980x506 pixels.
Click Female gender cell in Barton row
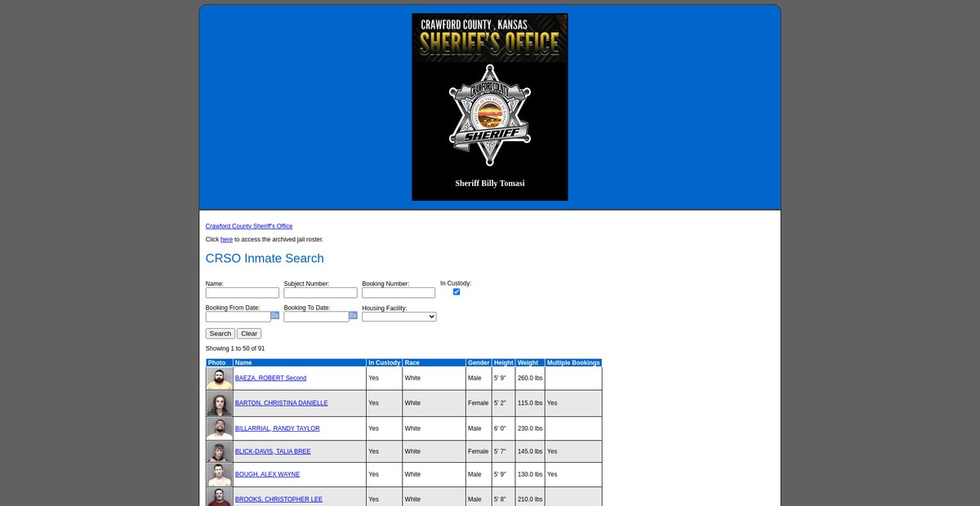point(479,403)
